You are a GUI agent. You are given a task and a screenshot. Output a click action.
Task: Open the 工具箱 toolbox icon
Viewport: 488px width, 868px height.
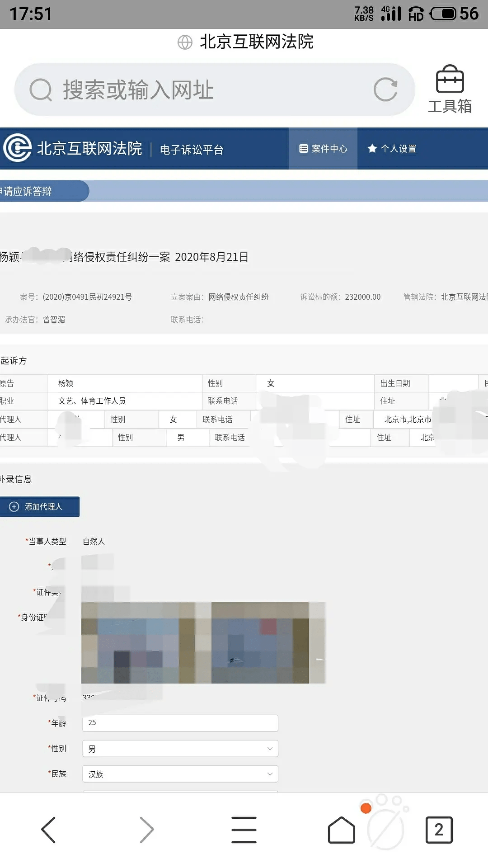[x=450, y=89]
